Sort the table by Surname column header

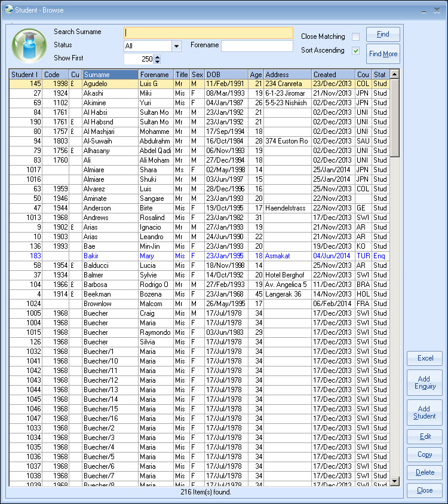(x=110, y=75)
